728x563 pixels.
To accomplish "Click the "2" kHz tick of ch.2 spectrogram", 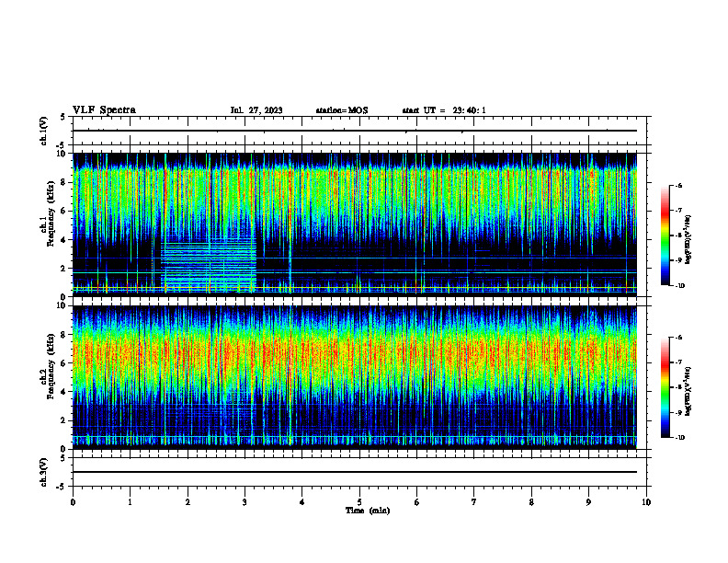I will pos(65,420).
